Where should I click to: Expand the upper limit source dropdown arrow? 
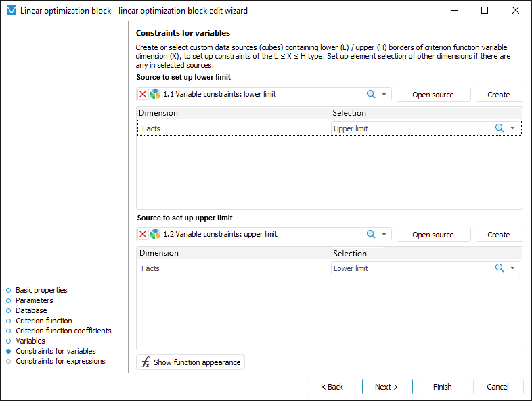[384, 235]
